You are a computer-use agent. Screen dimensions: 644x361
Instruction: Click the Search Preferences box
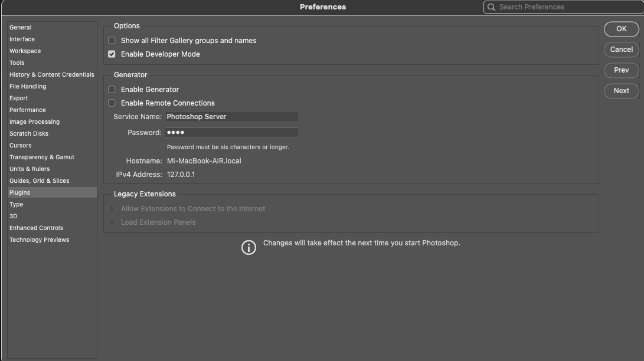tap(561, 6)
